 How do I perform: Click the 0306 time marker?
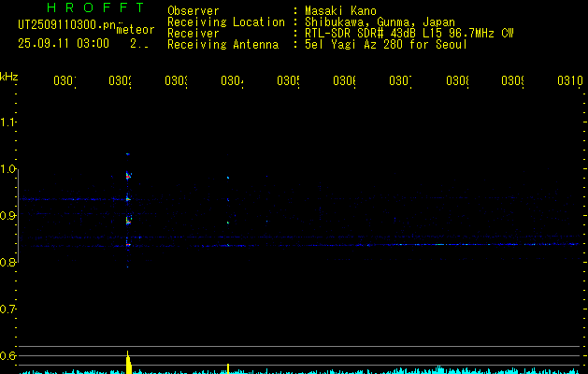[344, 80]
